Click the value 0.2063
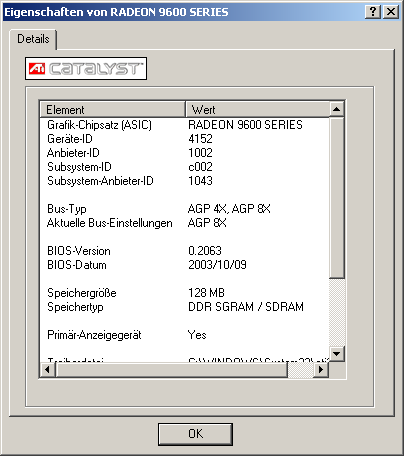 pyautogui.click(x=205, y=251)
